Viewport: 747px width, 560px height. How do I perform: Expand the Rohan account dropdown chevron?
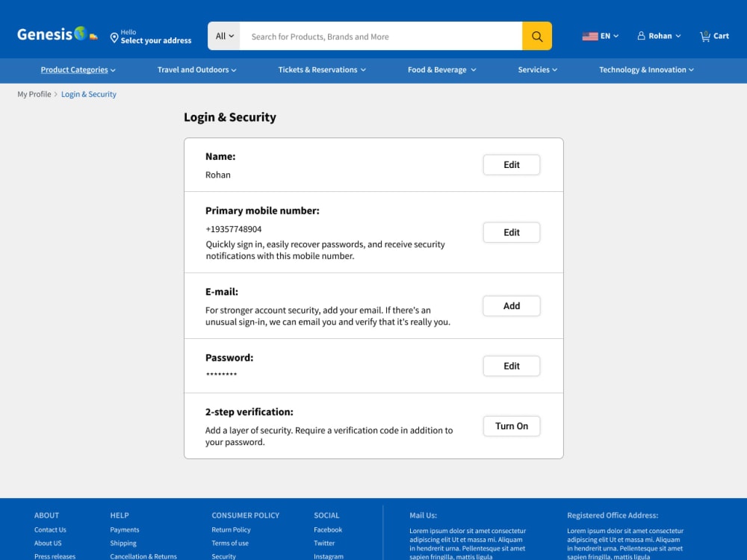678,36
